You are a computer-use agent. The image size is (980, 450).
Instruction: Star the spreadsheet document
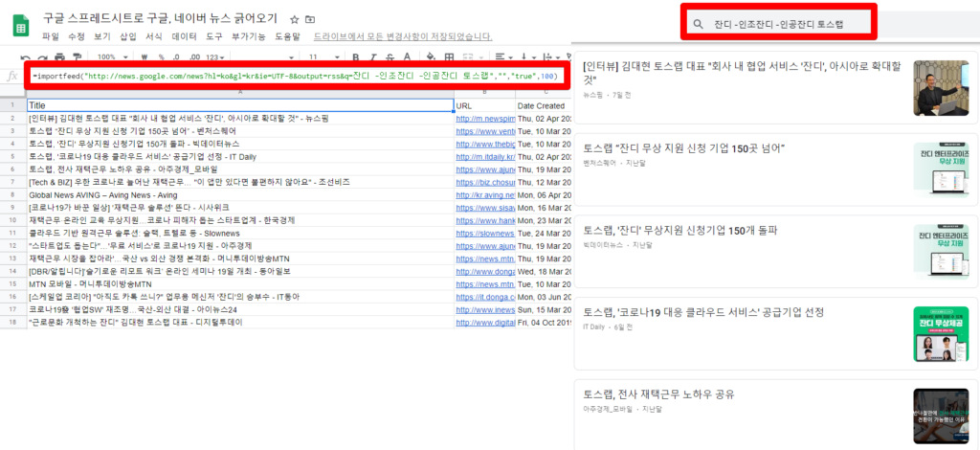point(295,19)
